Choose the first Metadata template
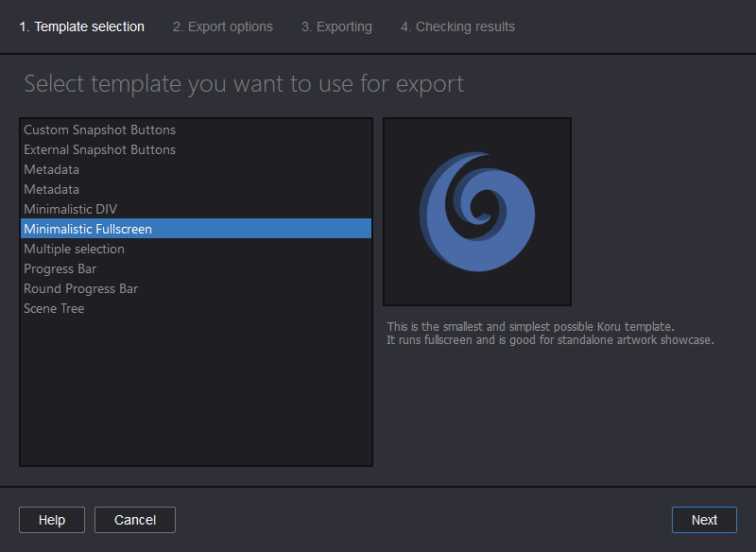The image size is (756, 552). click(x=51, y=169)
